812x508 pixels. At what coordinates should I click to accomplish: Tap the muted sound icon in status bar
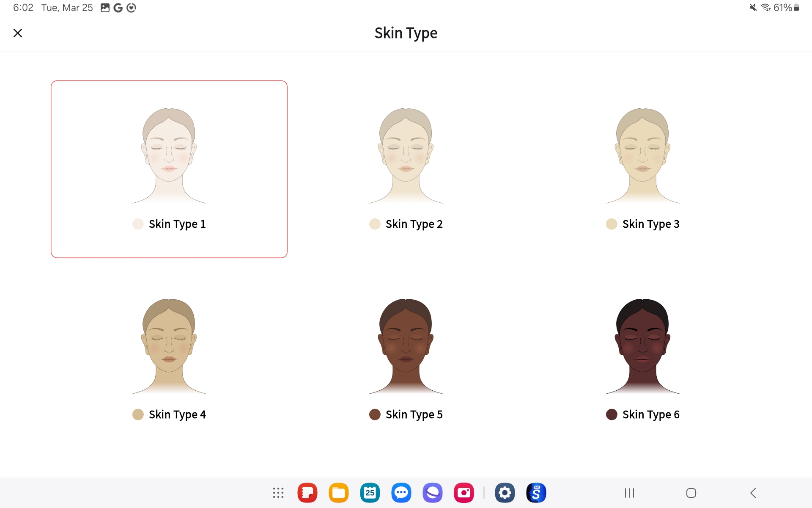753,8
